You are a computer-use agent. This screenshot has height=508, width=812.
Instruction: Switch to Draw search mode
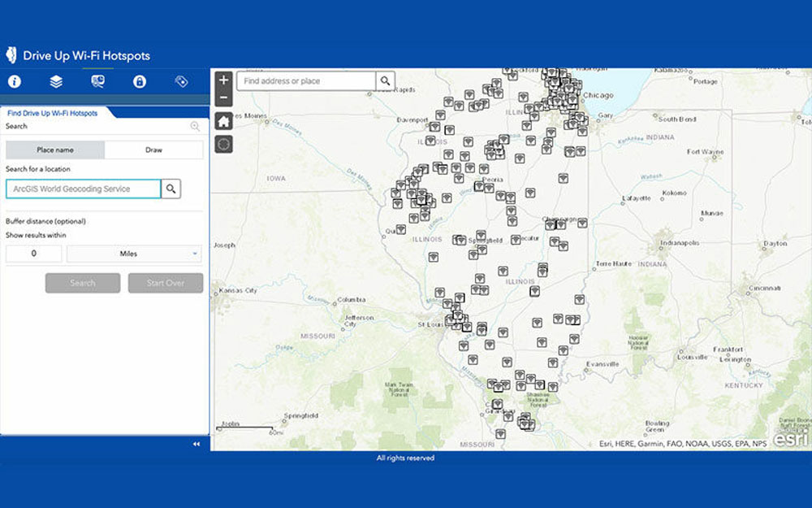[153, 150]
